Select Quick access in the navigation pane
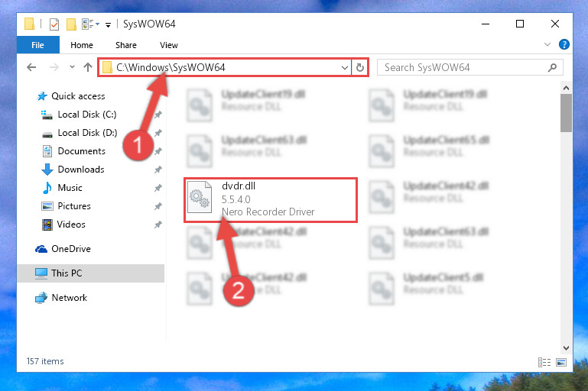 [x=78, y=96]
